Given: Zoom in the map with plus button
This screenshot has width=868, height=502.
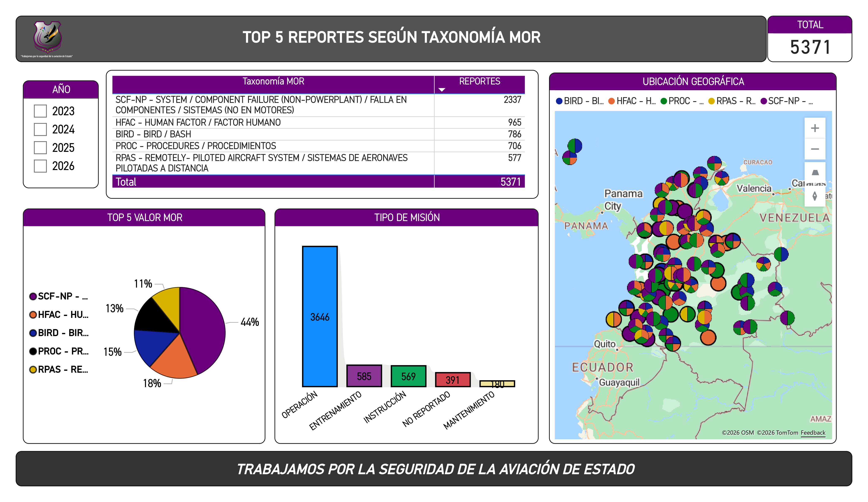Looking at the screenshot, I should click(815, 128).
